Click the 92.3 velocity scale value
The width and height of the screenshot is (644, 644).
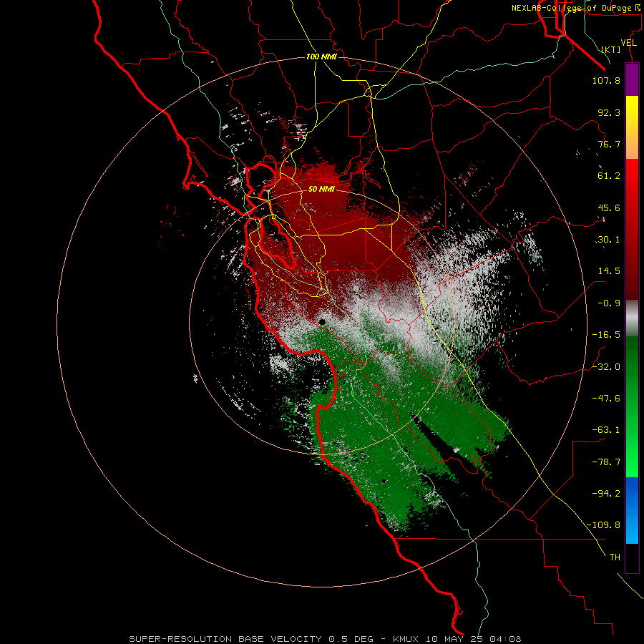(609, 112)
